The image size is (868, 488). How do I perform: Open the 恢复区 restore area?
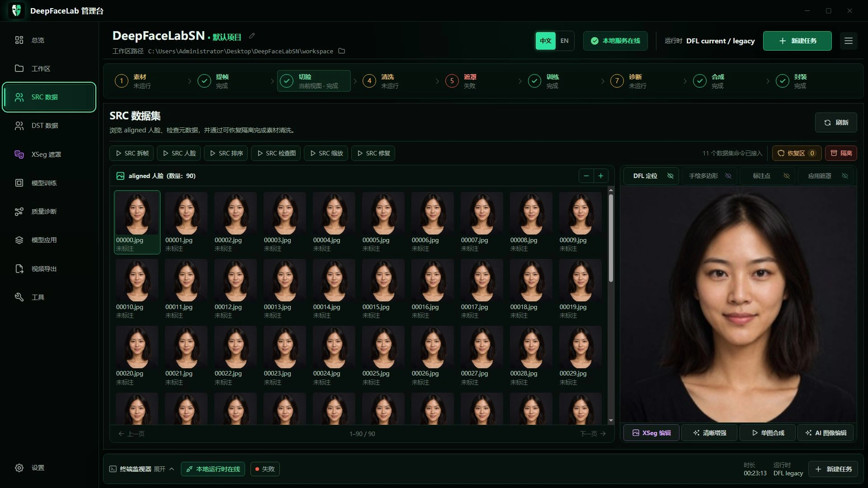(x=797, y=153)
